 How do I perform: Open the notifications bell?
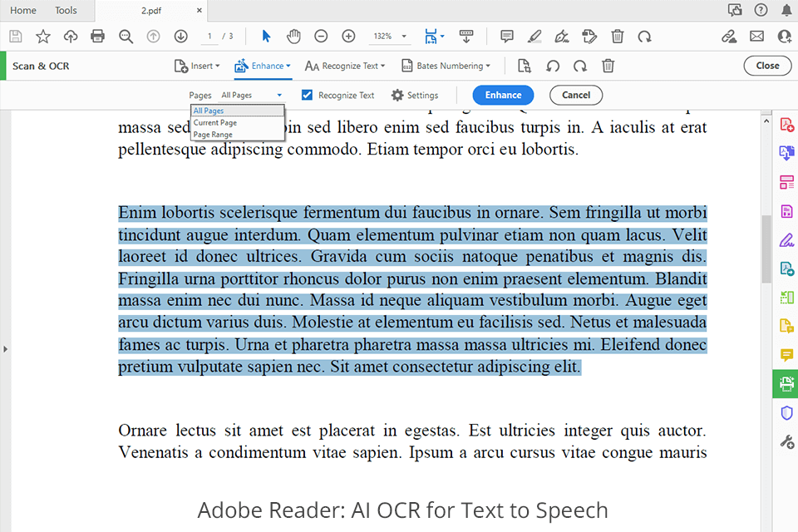[787, 10]
